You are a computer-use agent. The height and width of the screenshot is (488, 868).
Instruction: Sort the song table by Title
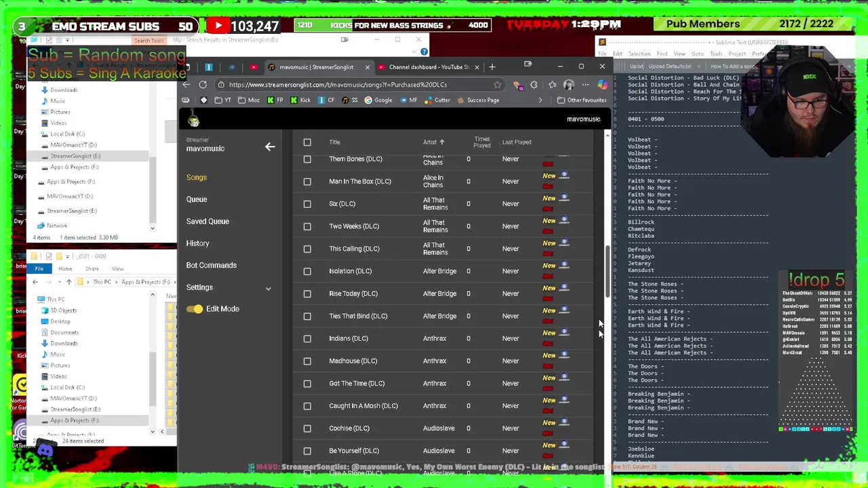click(x=334, y=142)
